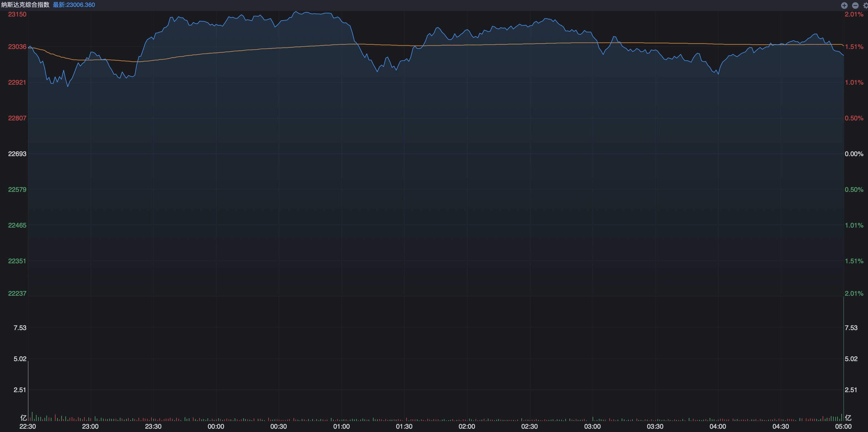Click the 00:00 time axis marker
Image resolution: width=868 pixels, height=432 pixels.
[x=216, y=426]
